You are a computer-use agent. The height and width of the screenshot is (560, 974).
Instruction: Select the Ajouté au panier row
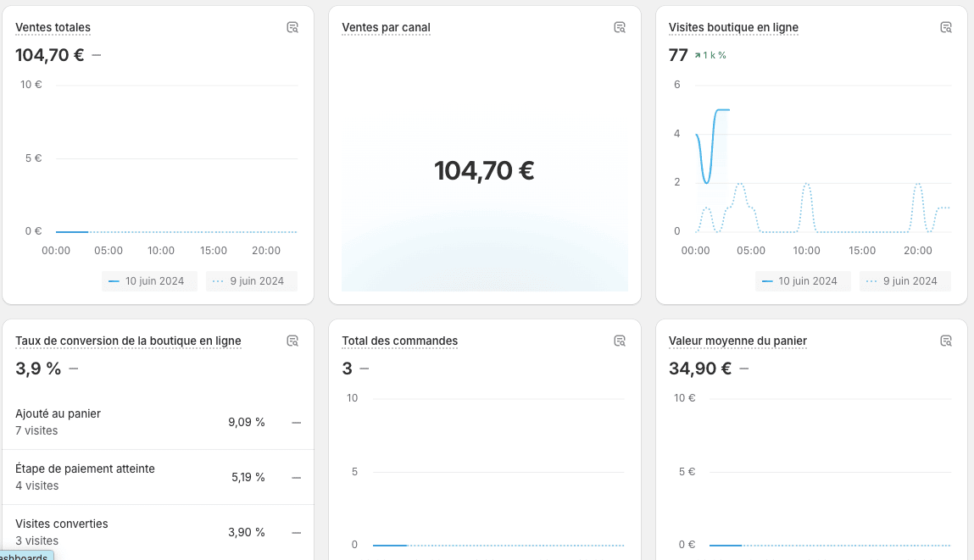tap(158, 422)
